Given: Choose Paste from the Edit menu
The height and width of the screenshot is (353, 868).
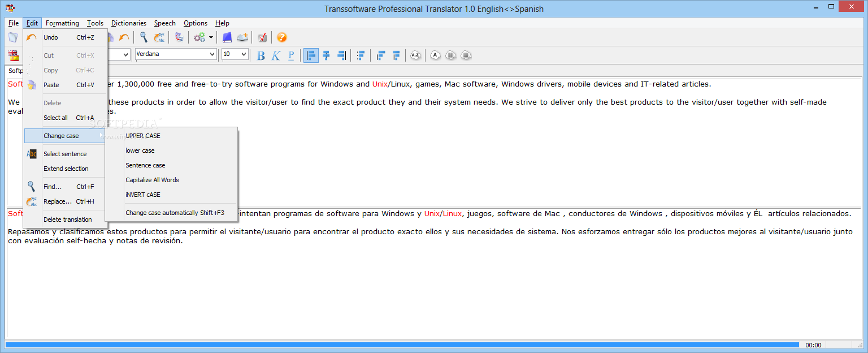Looking at the screenshot, I should [65, 85].
